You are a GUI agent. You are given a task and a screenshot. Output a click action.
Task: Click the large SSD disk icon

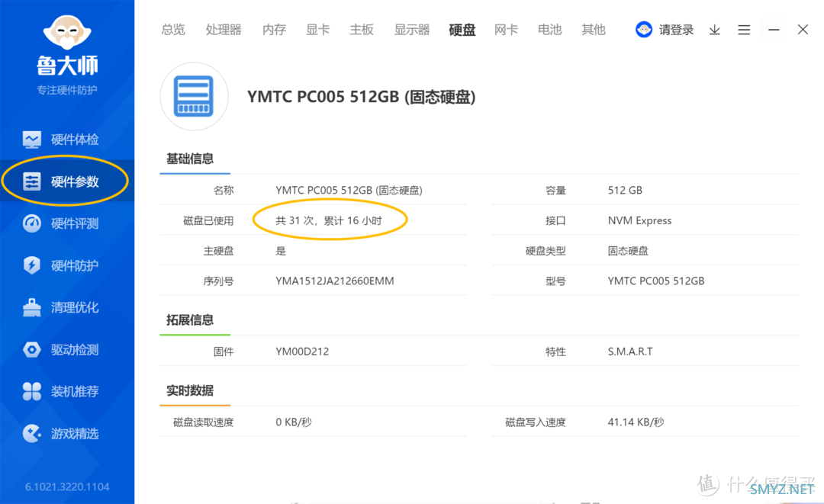(194, 97)
